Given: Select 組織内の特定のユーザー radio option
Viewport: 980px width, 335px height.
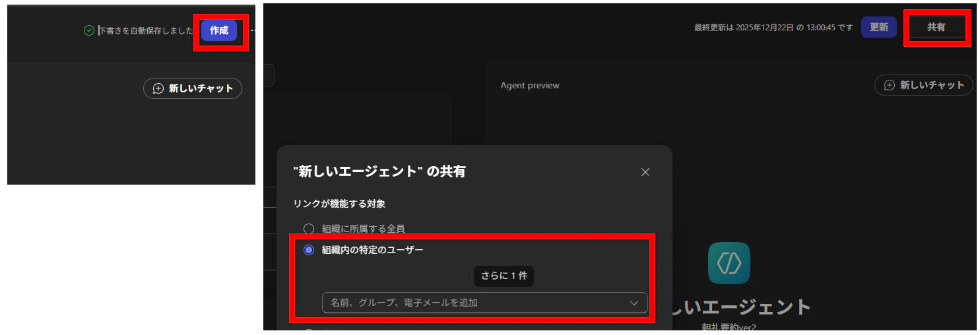Looking at the screenshot, I should coord(309,250).
